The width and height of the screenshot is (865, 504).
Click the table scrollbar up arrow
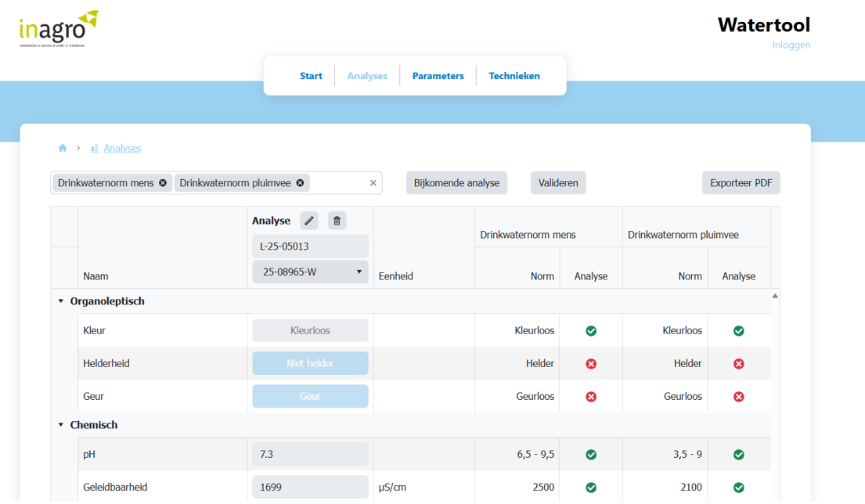[x=775, y=296]
